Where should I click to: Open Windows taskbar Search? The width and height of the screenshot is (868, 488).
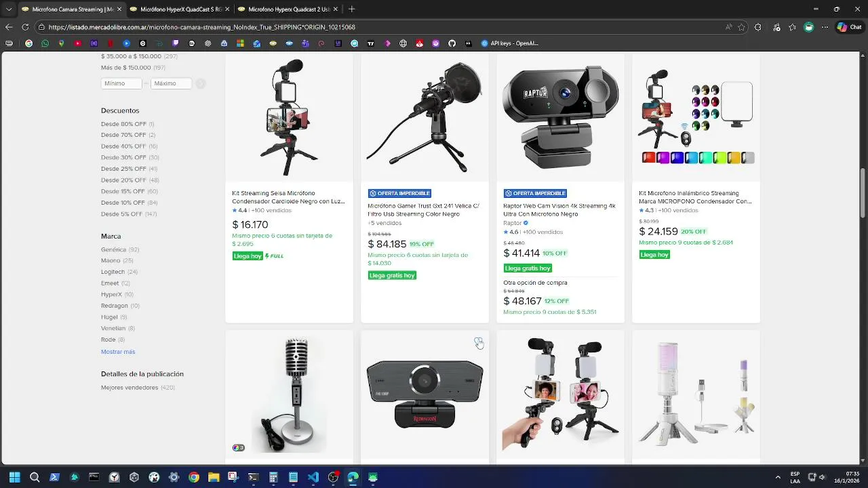34,477
